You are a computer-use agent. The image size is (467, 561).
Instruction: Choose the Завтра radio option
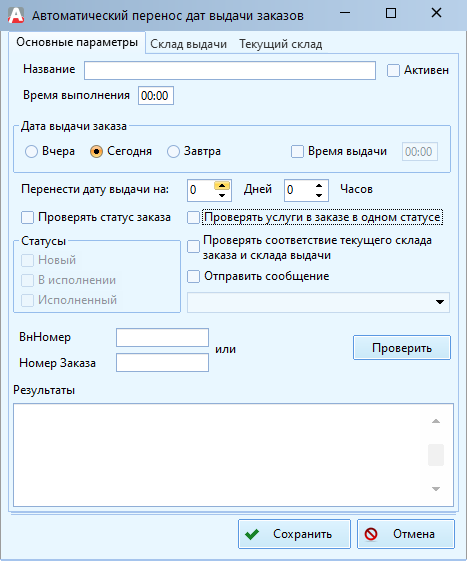[x=173, y=152]
